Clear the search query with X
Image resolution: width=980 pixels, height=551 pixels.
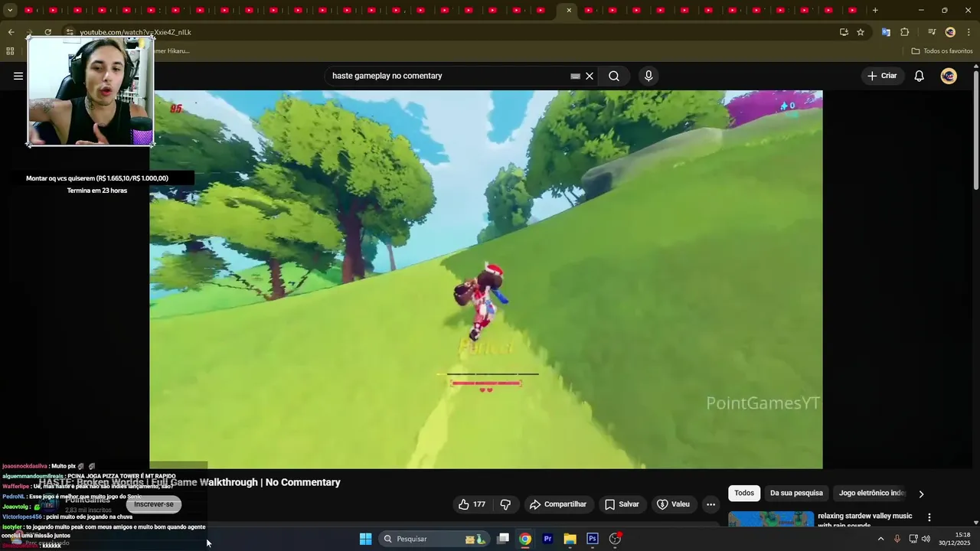coord(590,76)
